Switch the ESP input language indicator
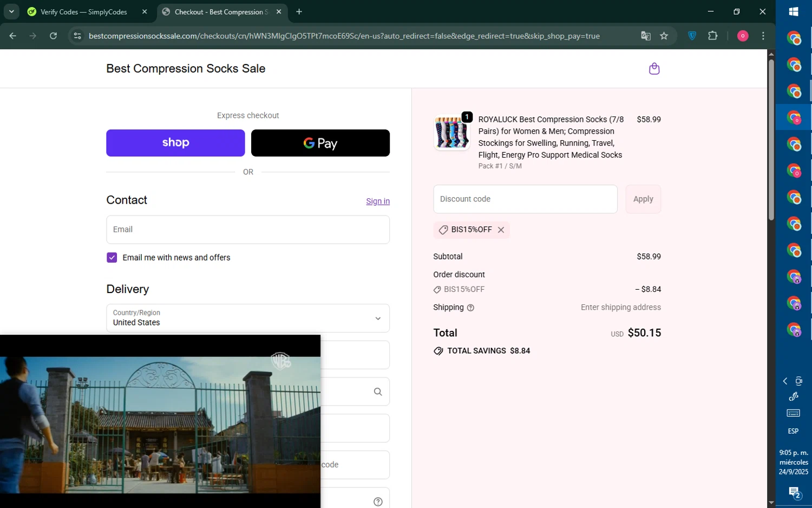This screenshot has width=812, height=508. (x=793, y=431)
